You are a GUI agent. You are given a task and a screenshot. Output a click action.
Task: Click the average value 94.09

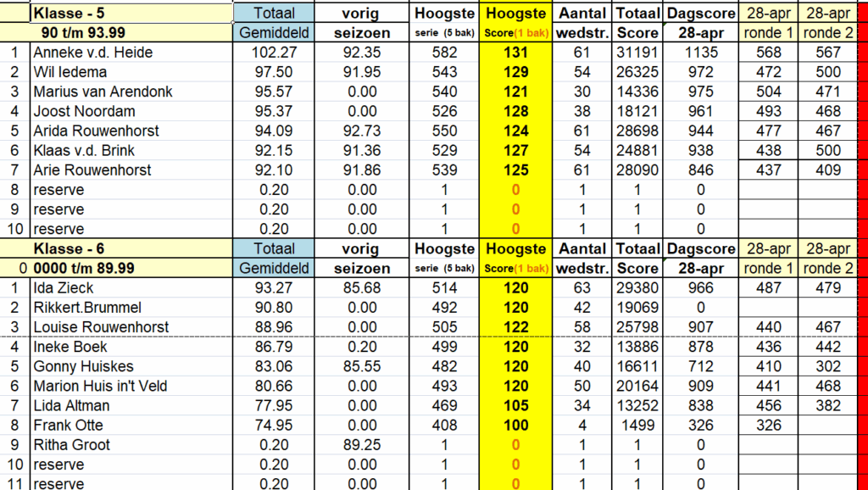coord(274,131)
